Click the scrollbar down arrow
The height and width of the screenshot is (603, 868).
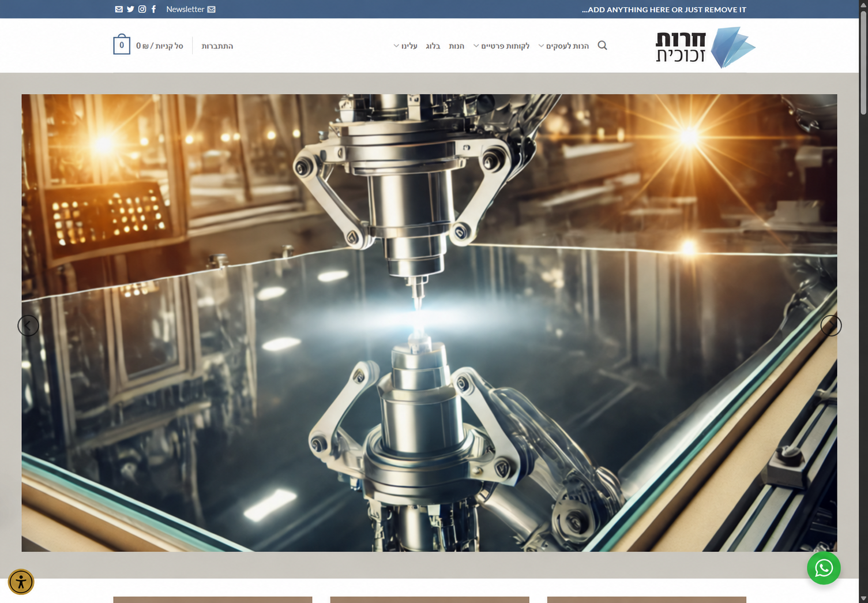pos(863,598)
